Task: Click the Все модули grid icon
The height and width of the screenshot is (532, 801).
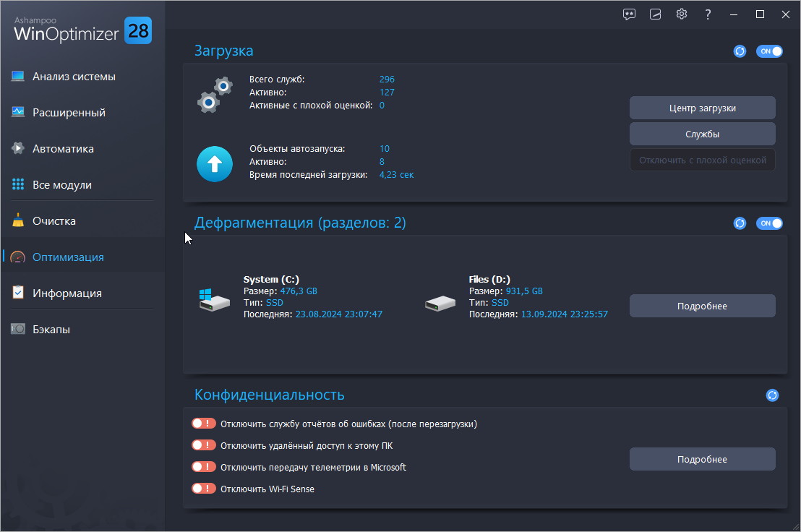Action: tap(18, 184)
